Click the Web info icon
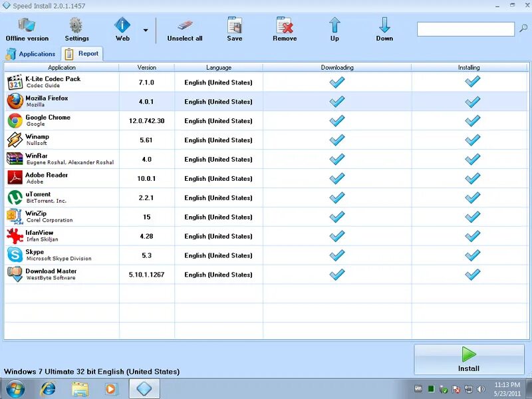The width and height of the screenshot is (532, 399). coord(122,25)
